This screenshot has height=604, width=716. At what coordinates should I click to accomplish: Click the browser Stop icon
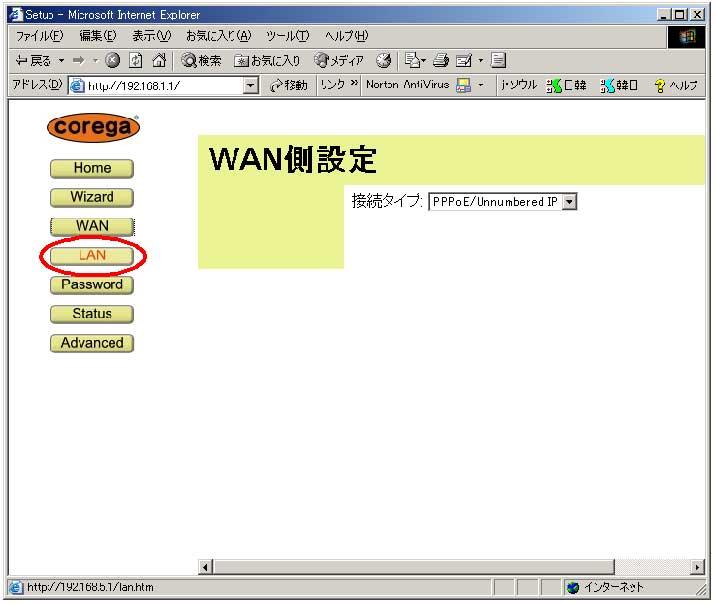click(112, 61)
